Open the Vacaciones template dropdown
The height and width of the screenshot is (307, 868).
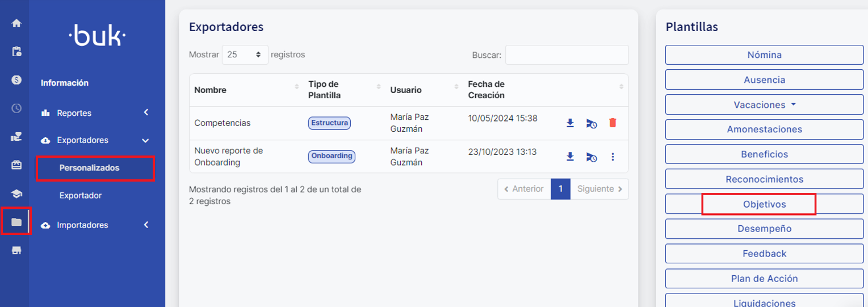[764, 105]
